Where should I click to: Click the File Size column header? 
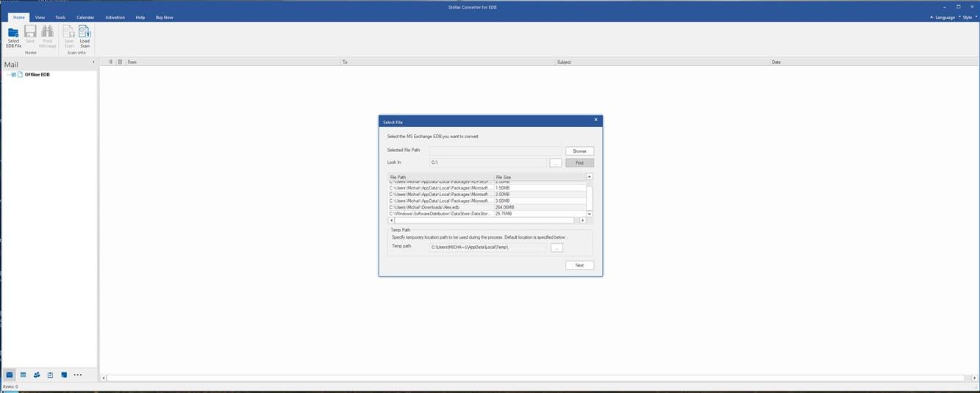[540, 177]
